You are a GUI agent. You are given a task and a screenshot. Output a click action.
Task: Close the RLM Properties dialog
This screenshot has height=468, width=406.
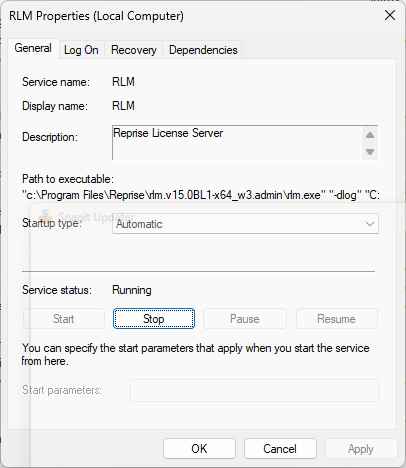[x=390, y=15]
